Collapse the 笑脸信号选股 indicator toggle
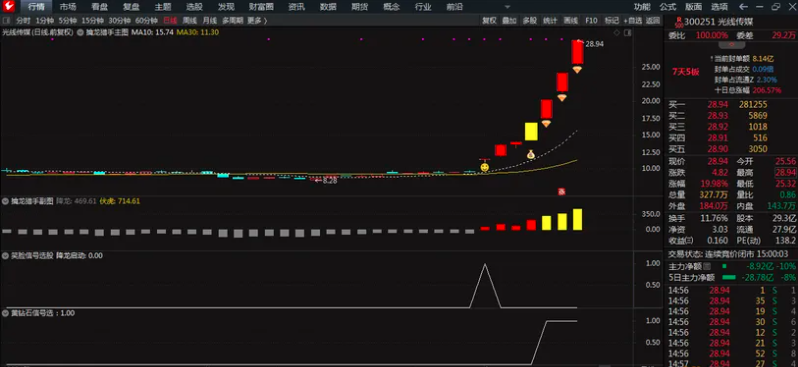Image resolution: width=798 pixels, height=367 pixels. click(x=6, y=256)
